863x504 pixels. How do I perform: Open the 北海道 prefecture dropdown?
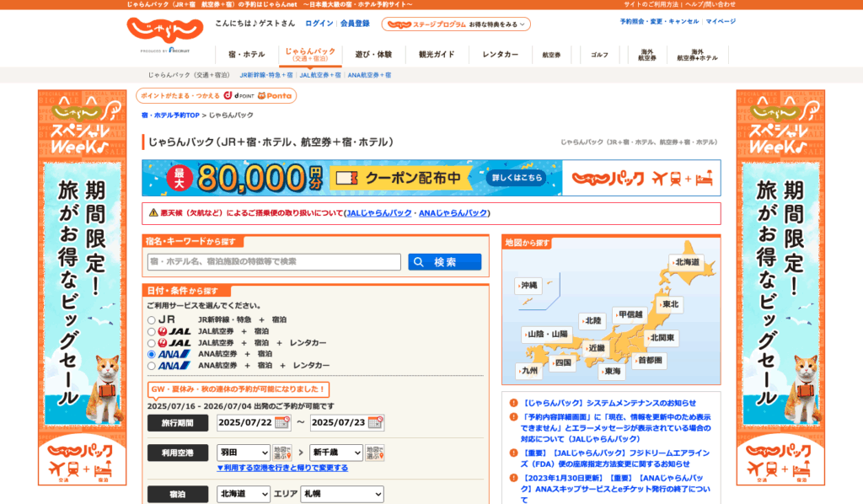pyautogui.click(x=244, y=494)
